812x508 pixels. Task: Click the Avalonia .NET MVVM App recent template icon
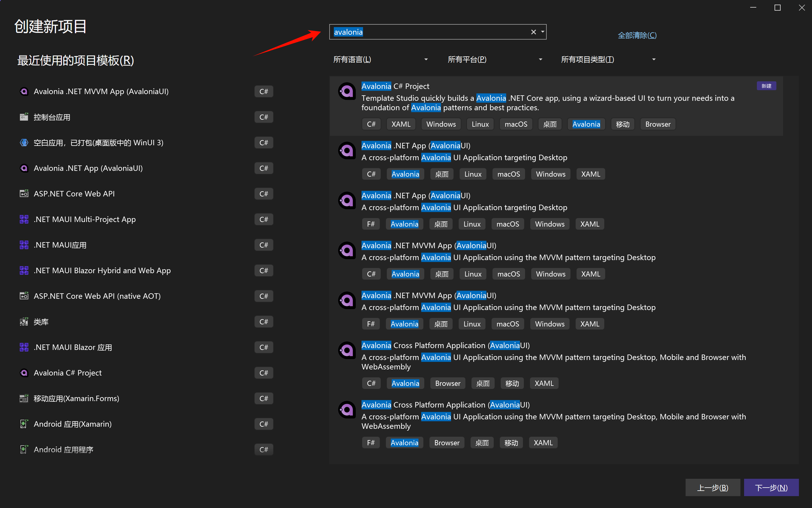pos(24,91)
